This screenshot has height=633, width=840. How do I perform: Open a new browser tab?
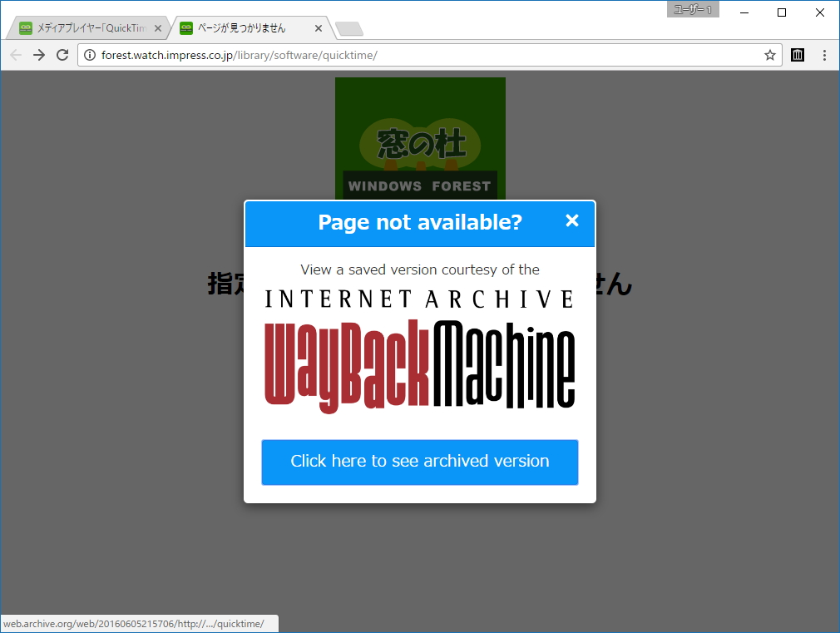pyautogui.click(x=348, y=27)
